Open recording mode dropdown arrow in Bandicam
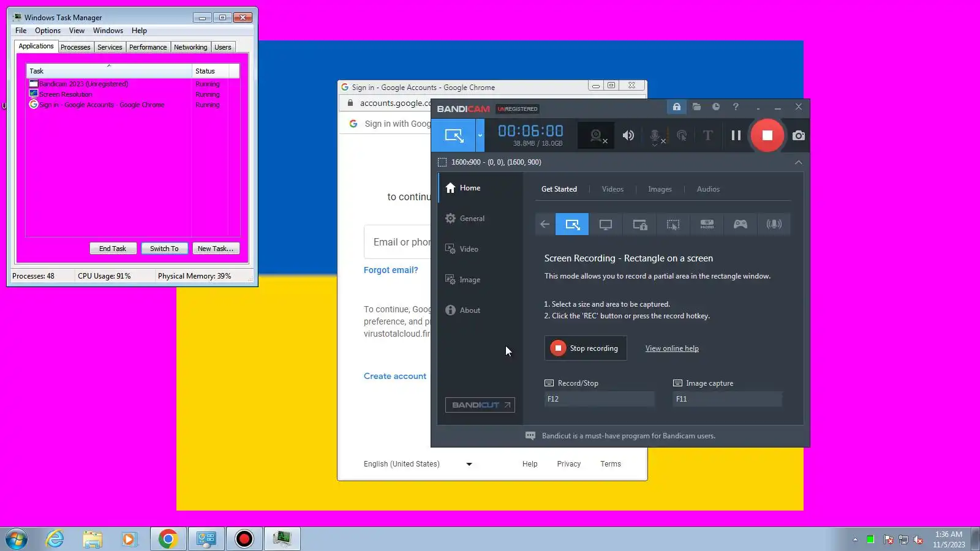 480,135
